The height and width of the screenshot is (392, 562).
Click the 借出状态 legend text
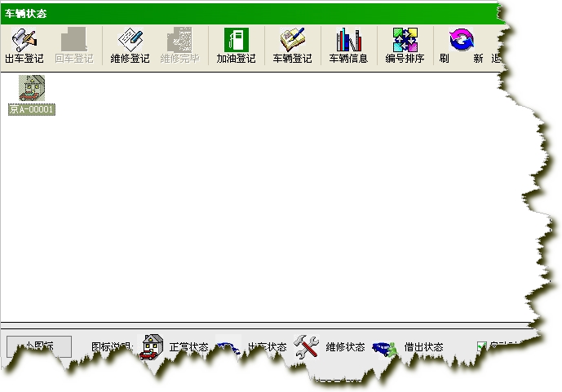click(423, 347)
